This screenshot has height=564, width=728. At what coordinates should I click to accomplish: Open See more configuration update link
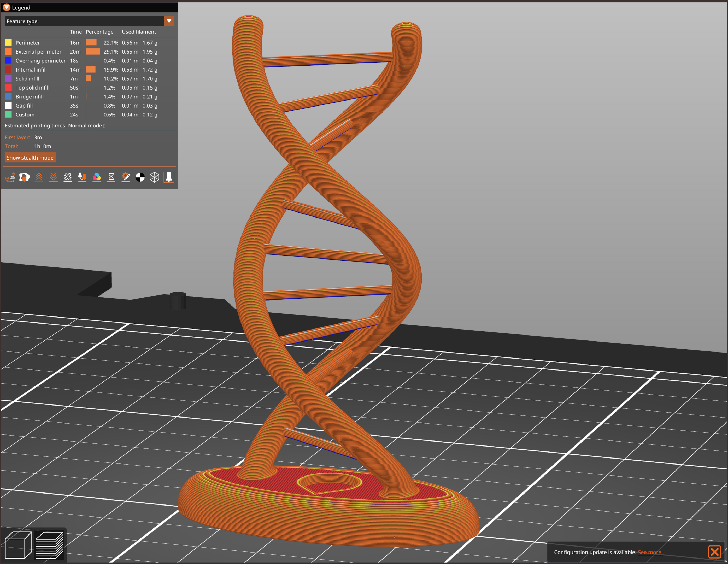click(x=650, y=552)
